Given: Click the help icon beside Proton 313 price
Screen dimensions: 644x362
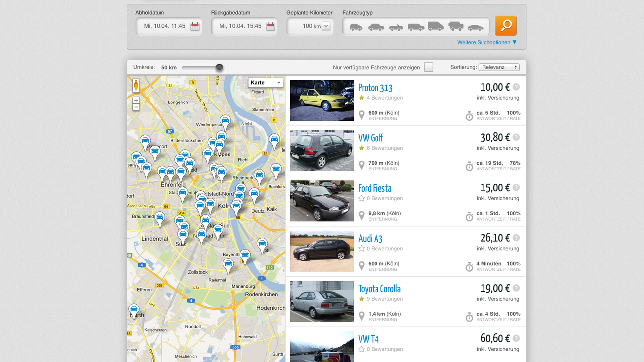Looking at the screenshot, I should pos(516,87).
